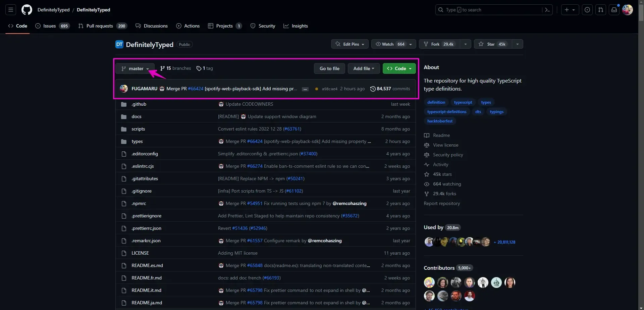The width and height of the screenshot is (644, 310).
Task: Open the docs folder
Action: [137, 116]
